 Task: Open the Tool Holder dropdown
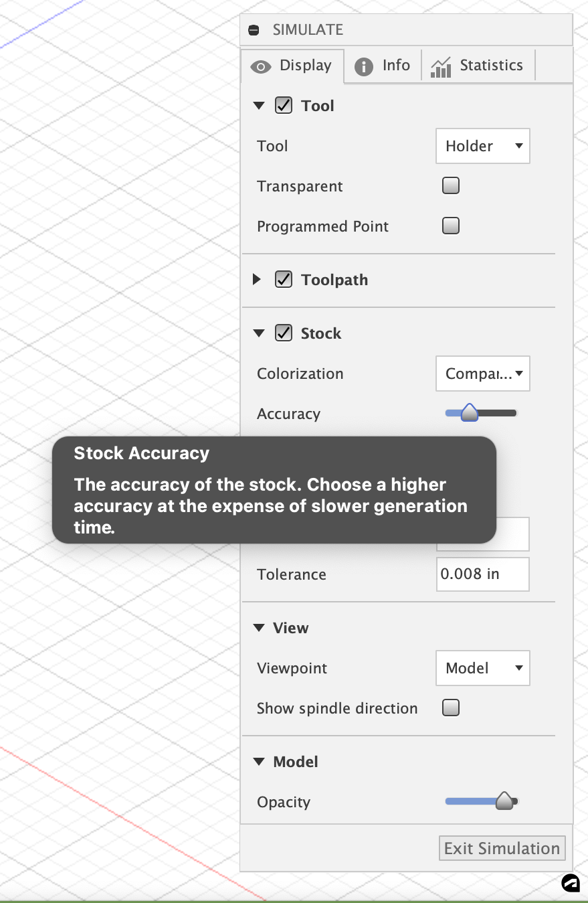click(482, 146)
